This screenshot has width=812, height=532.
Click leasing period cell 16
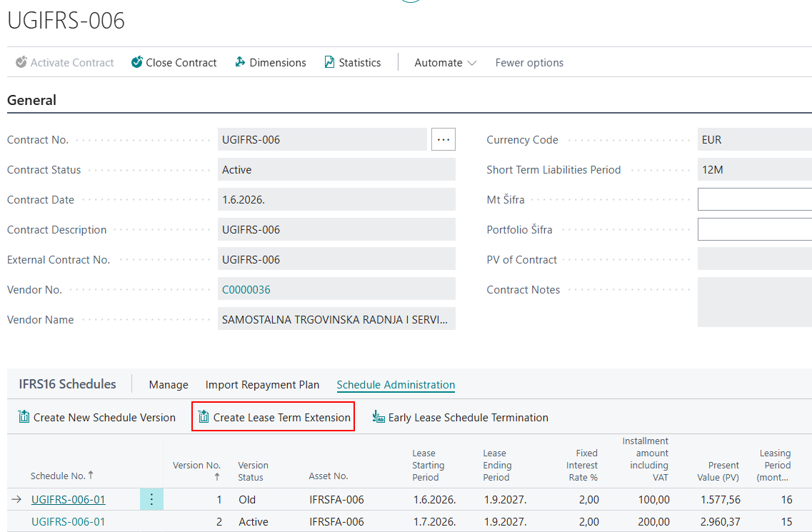pos(786,499)
